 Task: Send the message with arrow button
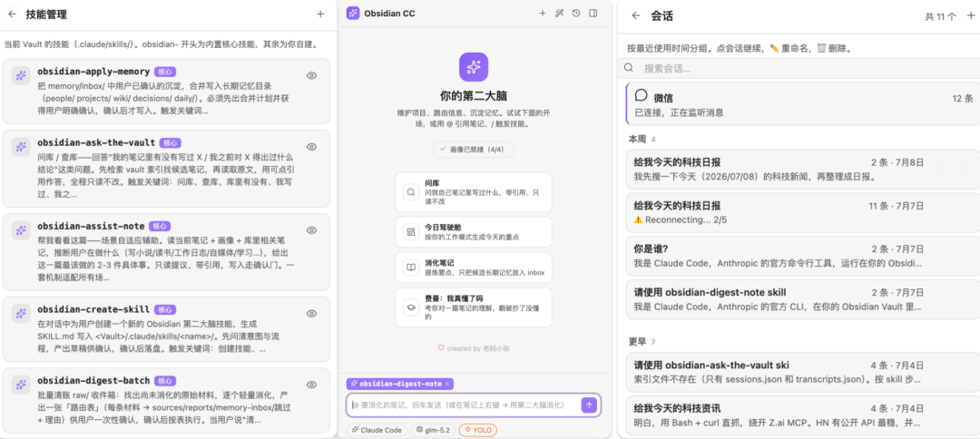coord(589,405)
